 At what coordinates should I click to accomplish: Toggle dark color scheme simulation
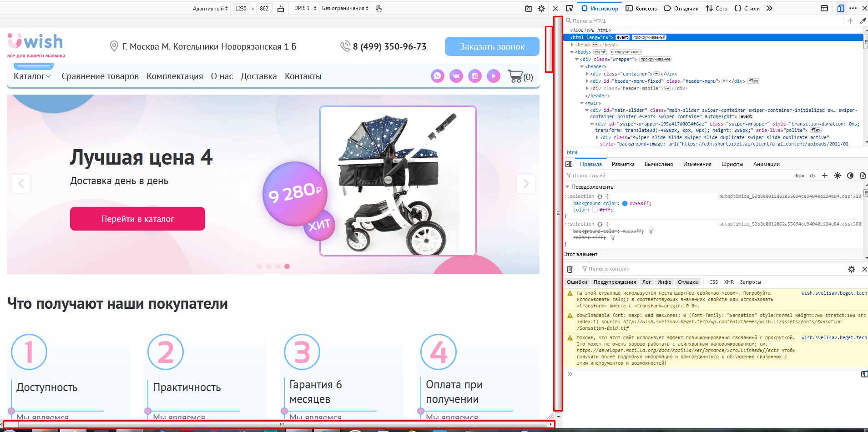point(850,176)
